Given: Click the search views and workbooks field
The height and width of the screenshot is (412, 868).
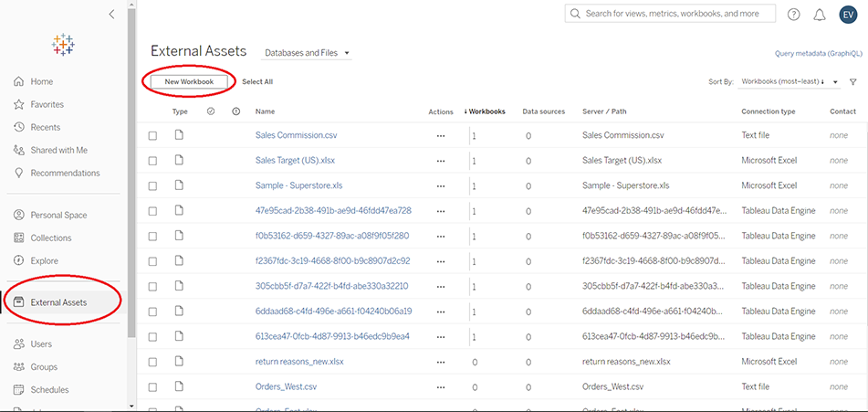Looking at the screenshot, I should [671, 14].
